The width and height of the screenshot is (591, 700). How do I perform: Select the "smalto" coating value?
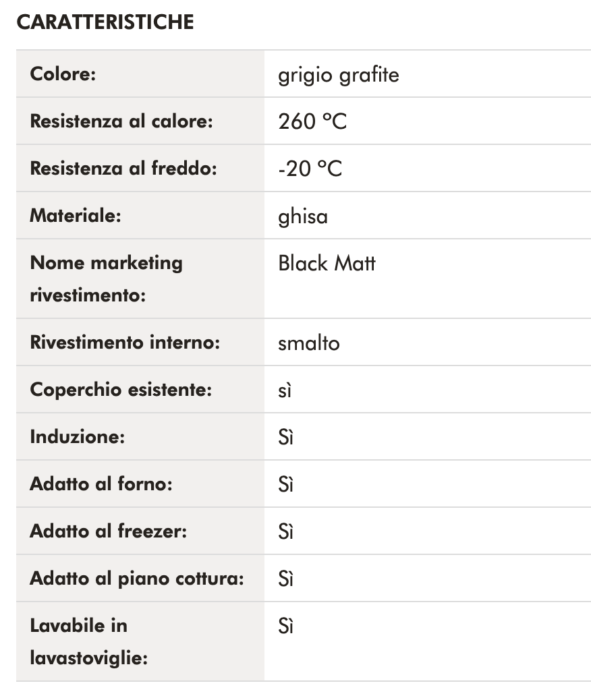[308, 343]
